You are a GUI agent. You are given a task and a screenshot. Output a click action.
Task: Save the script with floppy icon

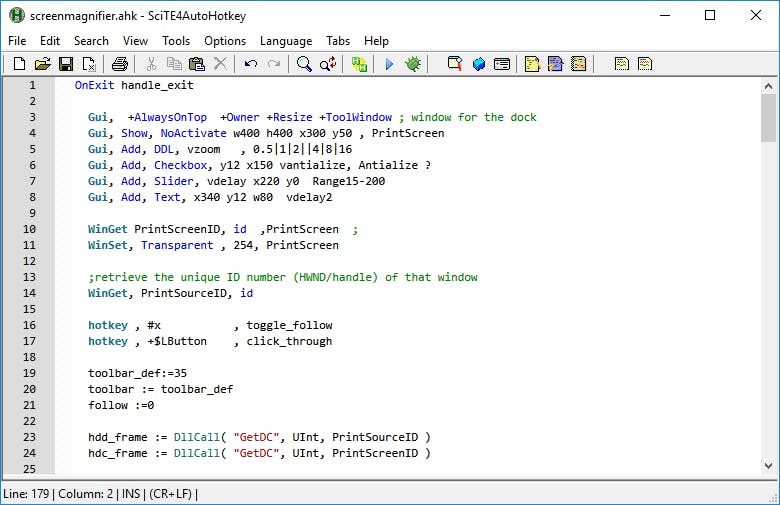[x=66, y=64]
